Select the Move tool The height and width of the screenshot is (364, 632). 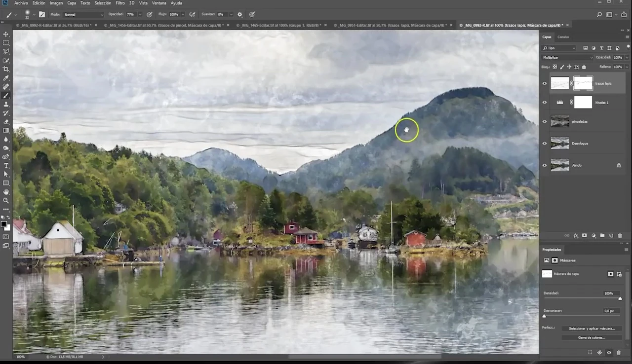click(6, 34)
